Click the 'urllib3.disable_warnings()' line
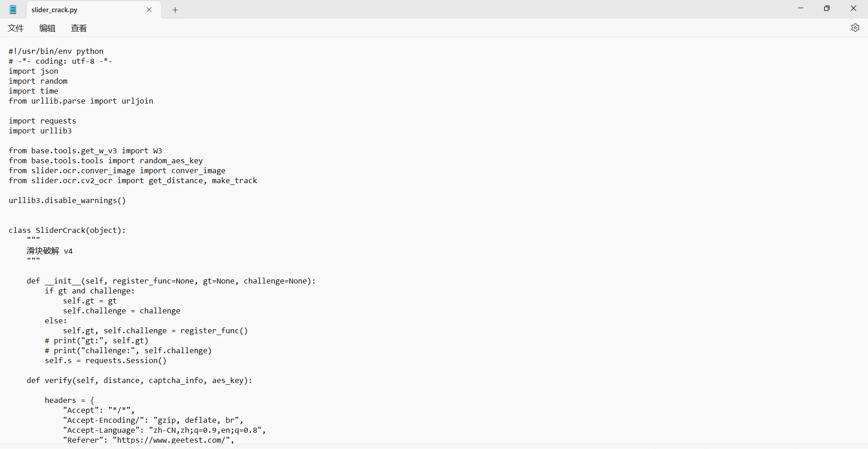 (x=67, y=200)
